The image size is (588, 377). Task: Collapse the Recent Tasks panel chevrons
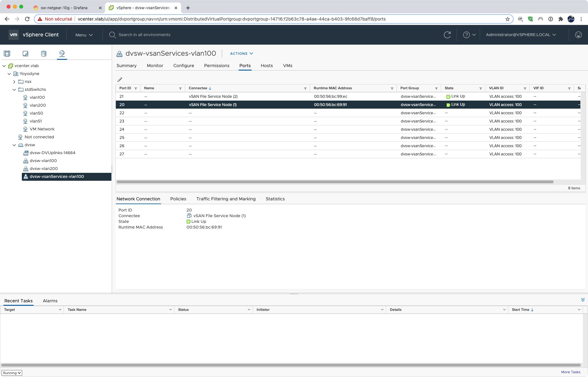pos(583,299)
